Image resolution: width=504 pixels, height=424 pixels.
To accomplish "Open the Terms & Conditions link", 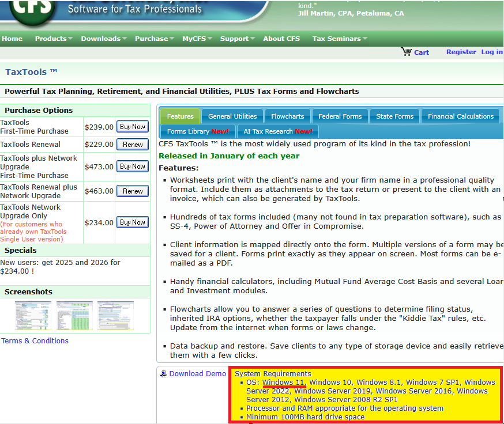I will pos(35,341).
